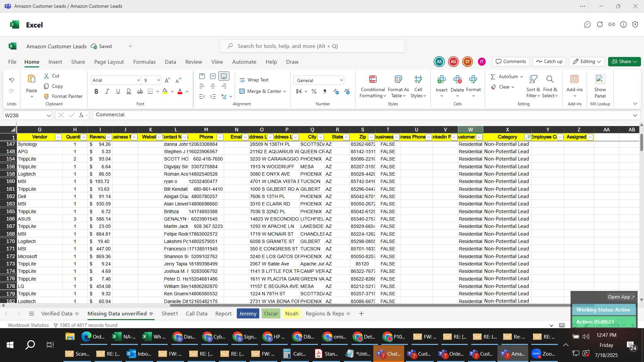Open the Add-ins pane
Screen dimensions: 644x362
click(x=575, y=86)
